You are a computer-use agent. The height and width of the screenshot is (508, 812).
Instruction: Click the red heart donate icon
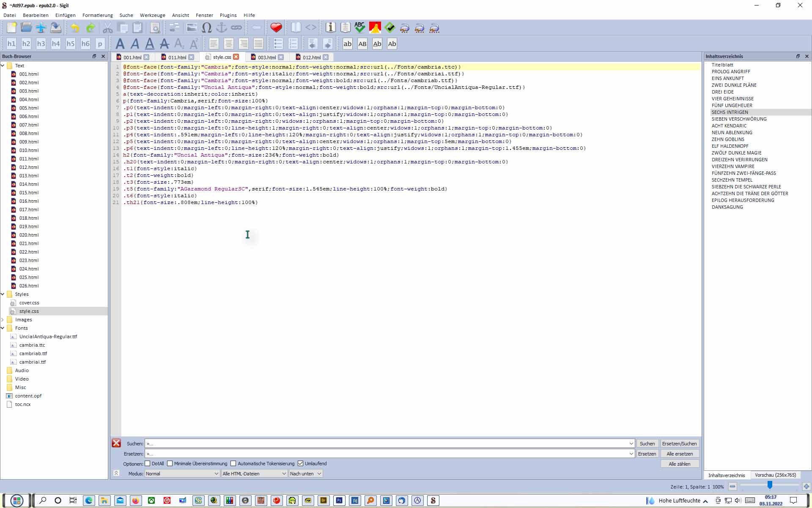(276, 28)
